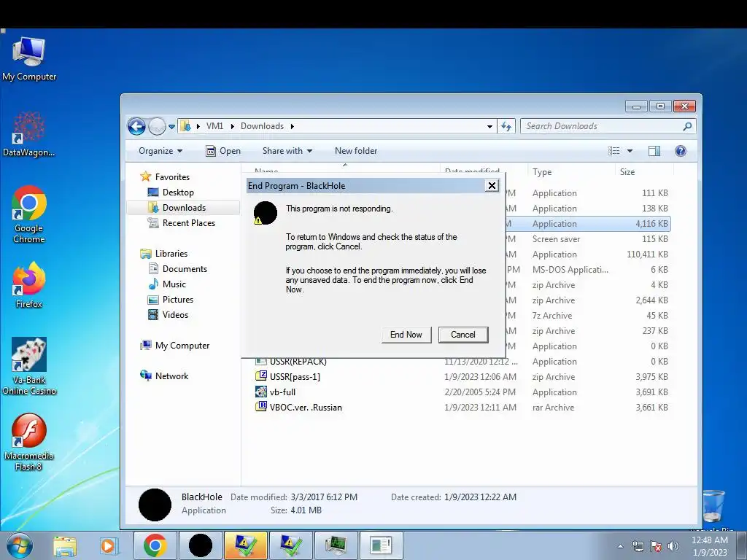
Task: Toggle the preview pane button
Action: coord(654,151)
